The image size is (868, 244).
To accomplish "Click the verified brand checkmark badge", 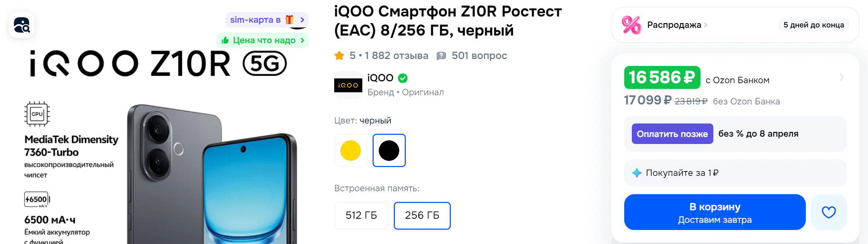I will point(403,78).
